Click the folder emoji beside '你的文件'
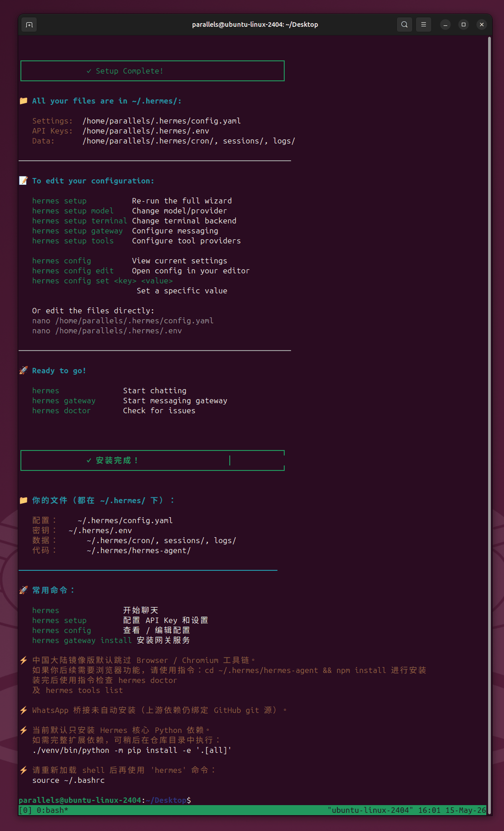Image resolution: width=504 pixels, height=831 pixels. coord(24,500)
